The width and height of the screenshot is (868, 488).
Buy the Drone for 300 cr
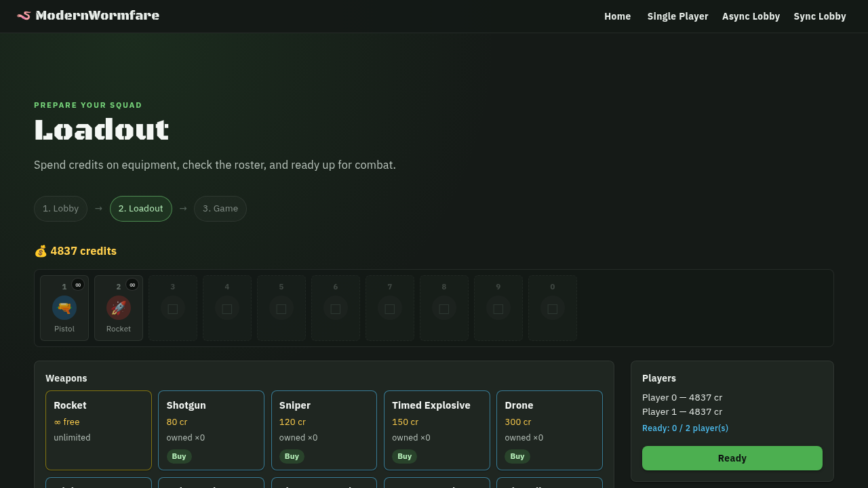[517, 457]
